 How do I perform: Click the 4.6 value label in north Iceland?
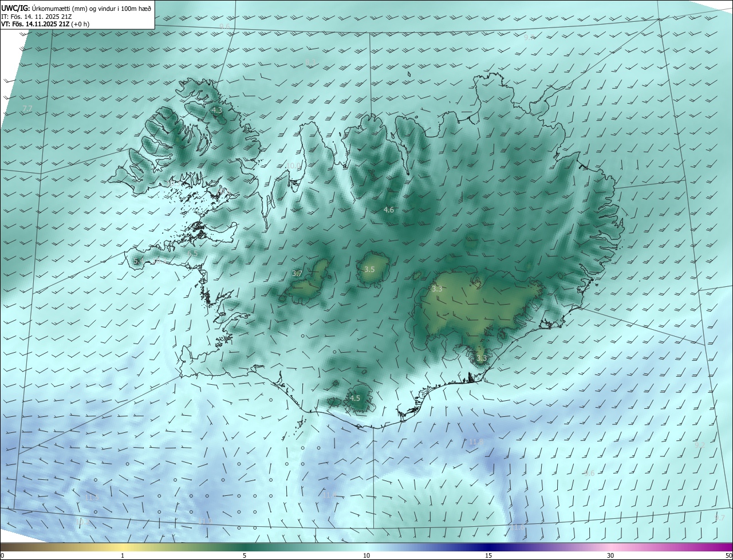[388, 210]
